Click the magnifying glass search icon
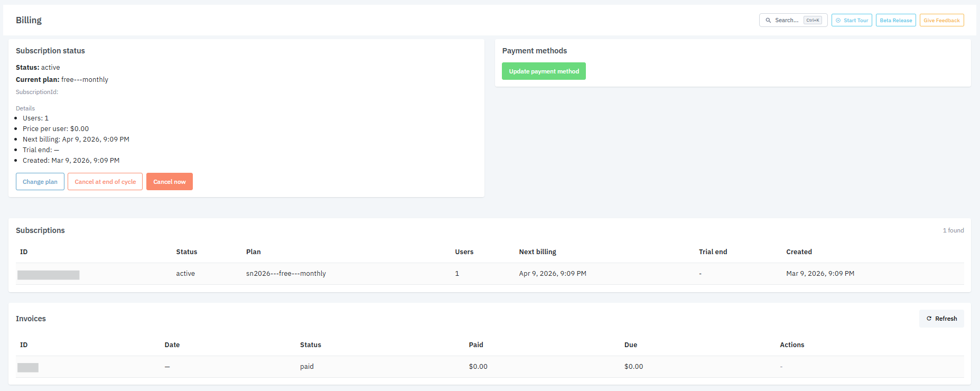The height and width of the screenshot is (391, 980). (768, 21)
